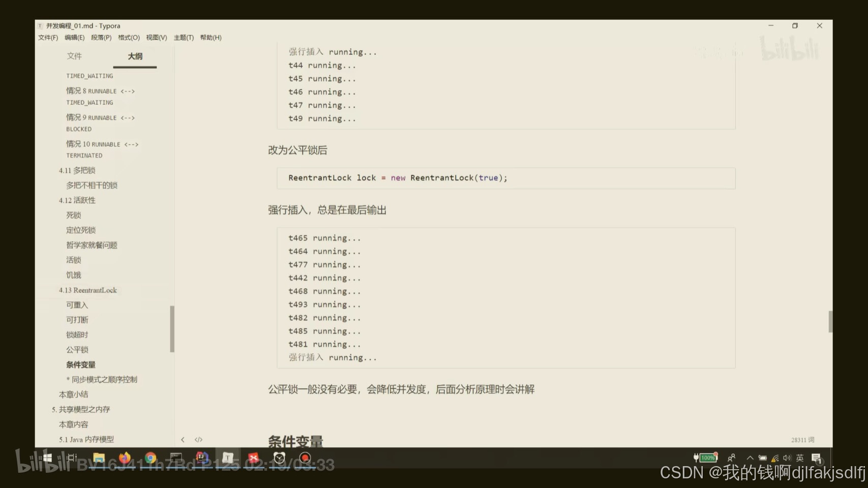
Task: Jump to outline heading 4.11 多把锁
Action: click(x=77, y=170)
